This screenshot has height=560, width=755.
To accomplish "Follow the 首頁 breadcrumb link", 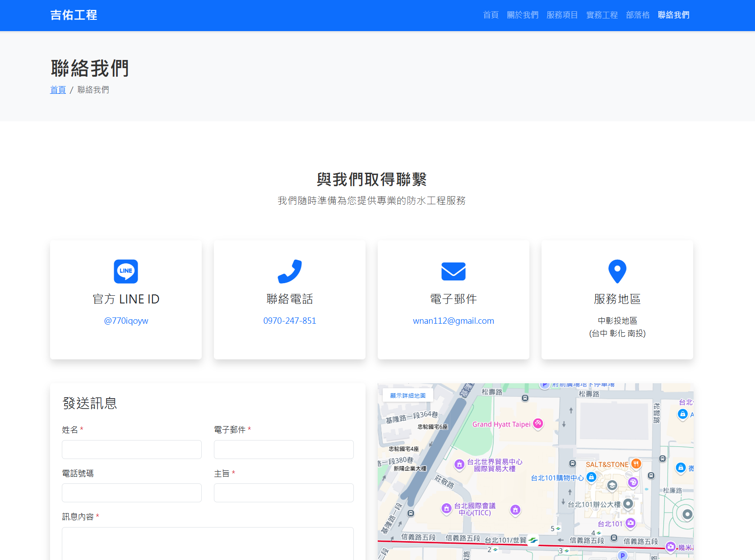I will click(57, 89).
